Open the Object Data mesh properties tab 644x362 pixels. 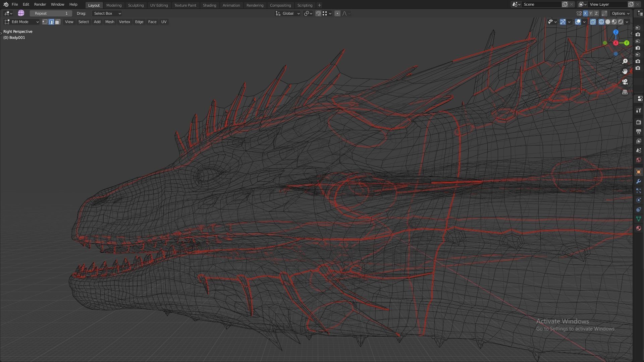[x=639, y=219]
